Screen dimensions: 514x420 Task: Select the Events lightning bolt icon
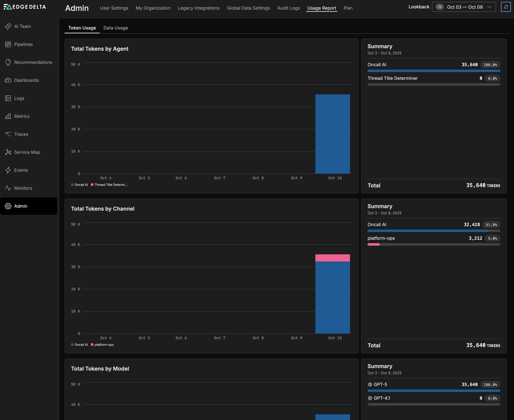[x=8, y=170]
